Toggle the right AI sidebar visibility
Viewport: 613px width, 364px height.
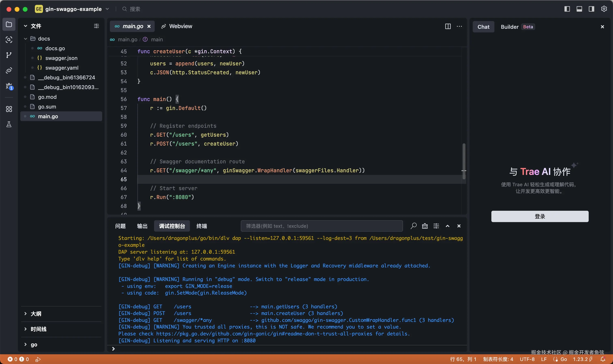[591, 9]
